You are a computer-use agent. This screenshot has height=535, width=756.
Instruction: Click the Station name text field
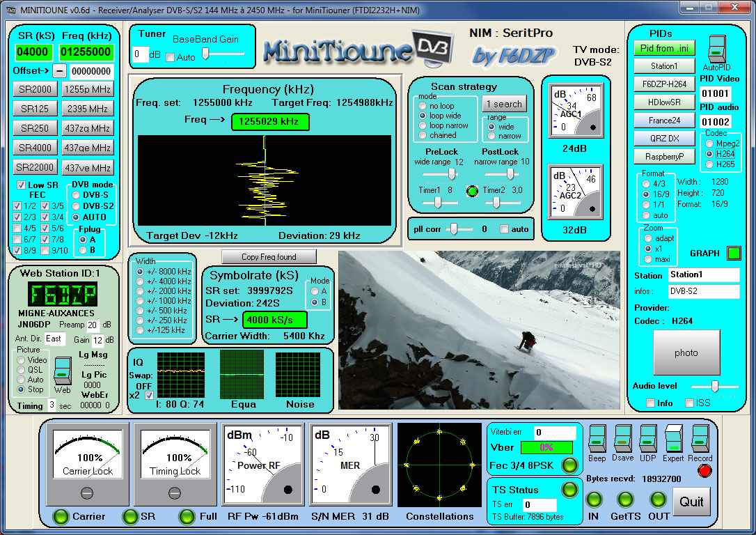click(x=704, y=274)
